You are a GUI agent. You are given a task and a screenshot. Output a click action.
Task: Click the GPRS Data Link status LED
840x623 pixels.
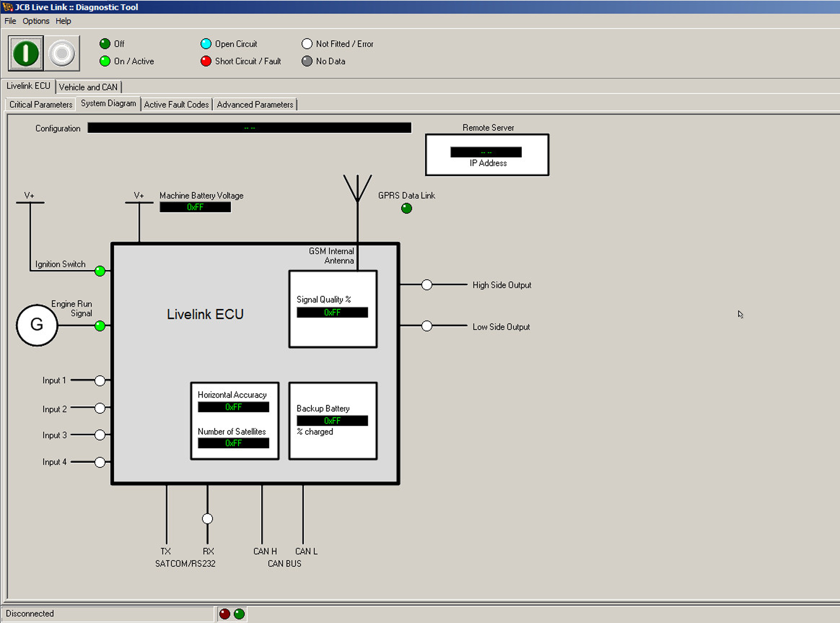[407, 208]
